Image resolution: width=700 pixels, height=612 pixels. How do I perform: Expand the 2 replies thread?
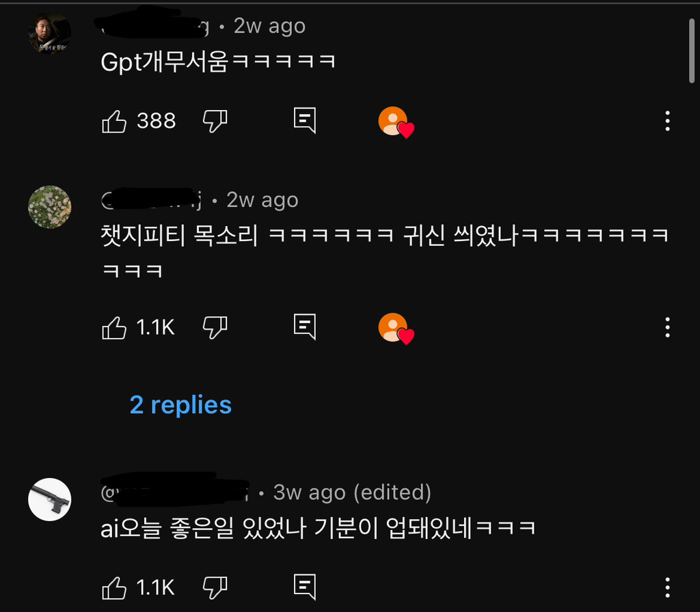coord(180,404)
